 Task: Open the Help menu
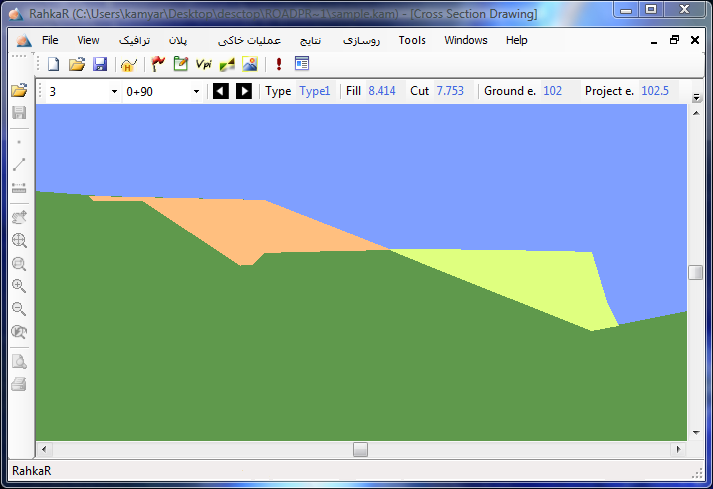coord(517,40)
